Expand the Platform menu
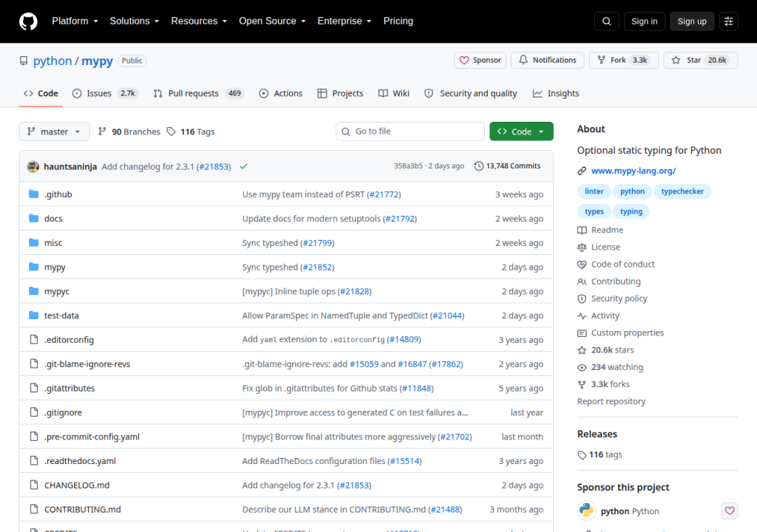757x532 pixels. [75, 21]
